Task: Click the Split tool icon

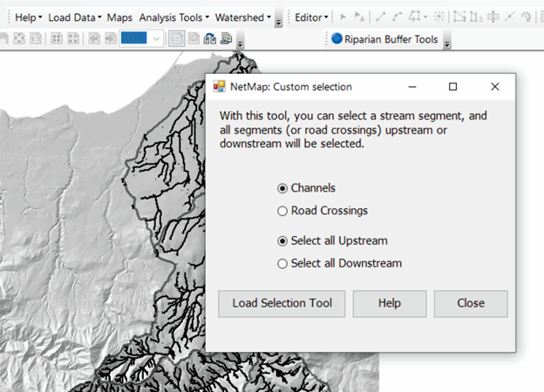Action: point(510,17)
